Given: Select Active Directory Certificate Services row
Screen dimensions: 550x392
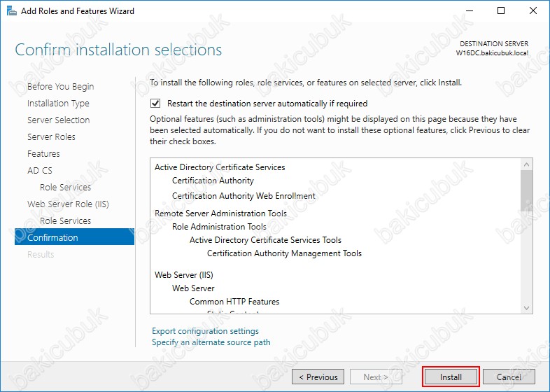Looking at the screenshot, I should coord(220,167).
